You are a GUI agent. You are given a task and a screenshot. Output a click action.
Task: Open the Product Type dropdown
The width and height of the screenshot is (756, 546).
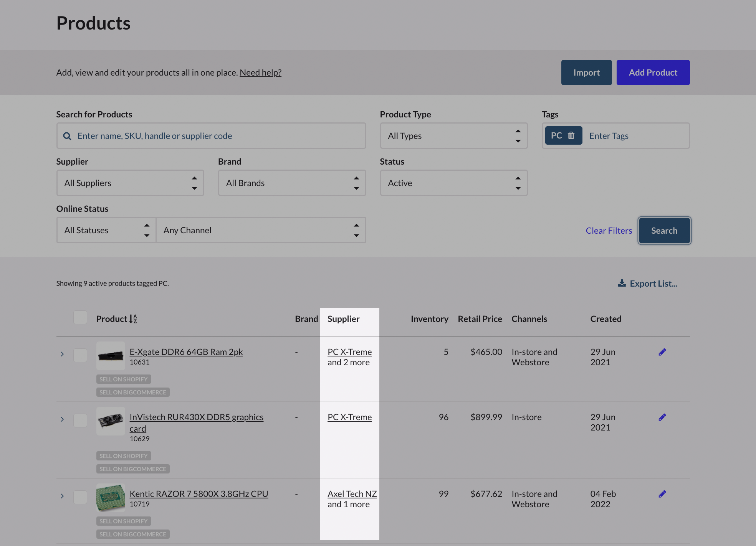[453, 136]
